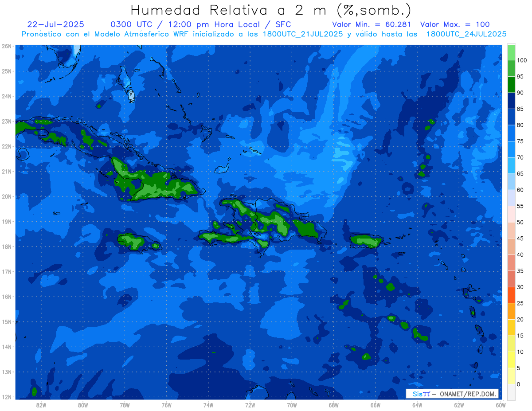Click the longitude label '60W'
The image size is (532, 411).
(501, 405)
